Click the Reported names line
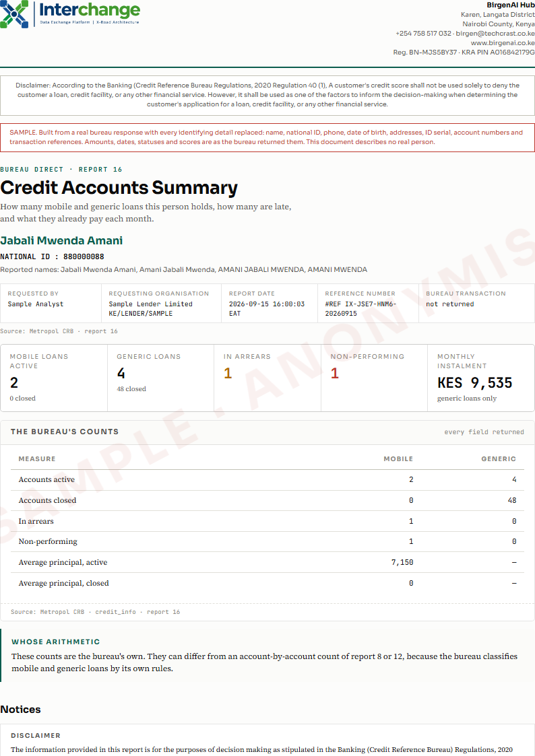This screenshot has height=756, width=535. (183, 269)
